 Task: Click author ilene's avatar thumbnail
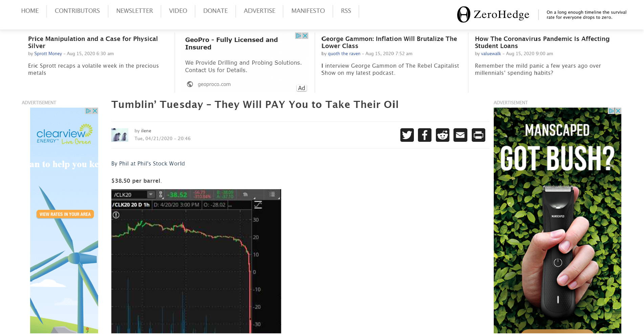[120, 135]
